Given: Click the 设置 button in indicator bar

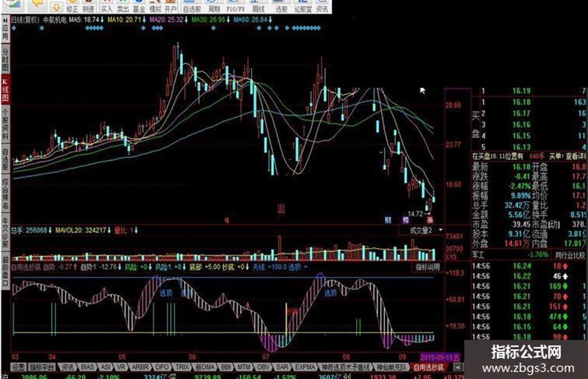Looking at the screenshot, I should coord(19,367).
